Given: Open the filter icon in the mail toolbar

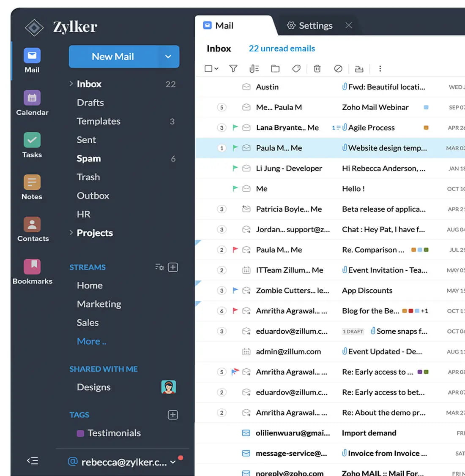Looking at the screenshot, I should coord(233,68).
